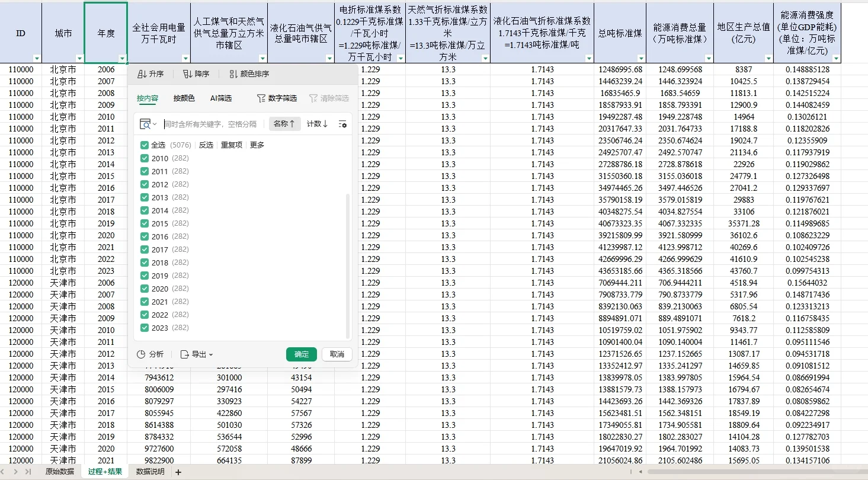
Task: Click the 升序 ascending sort icon
Action: coord(142,74)
